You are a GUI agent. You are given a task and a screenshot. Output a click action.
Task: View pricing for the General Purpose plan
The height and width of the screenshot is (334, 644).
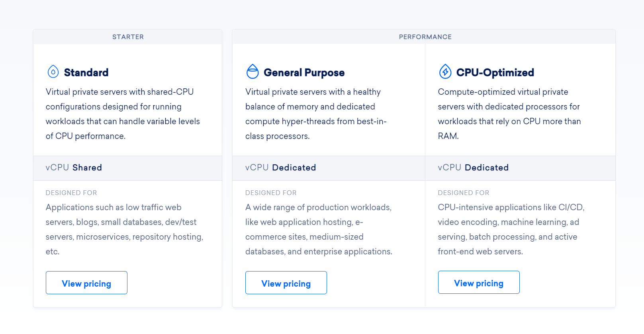(x=286, y=283)
